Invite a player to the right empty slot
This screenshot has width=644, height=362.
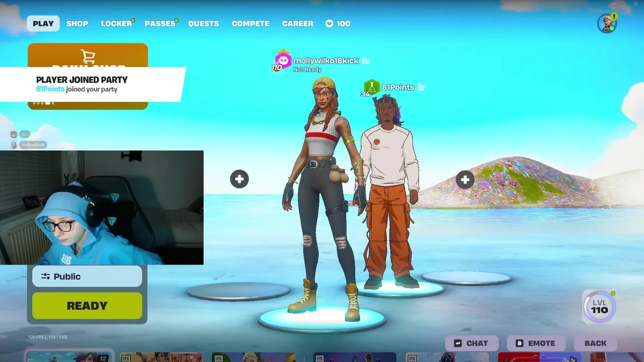click(465, 179)
